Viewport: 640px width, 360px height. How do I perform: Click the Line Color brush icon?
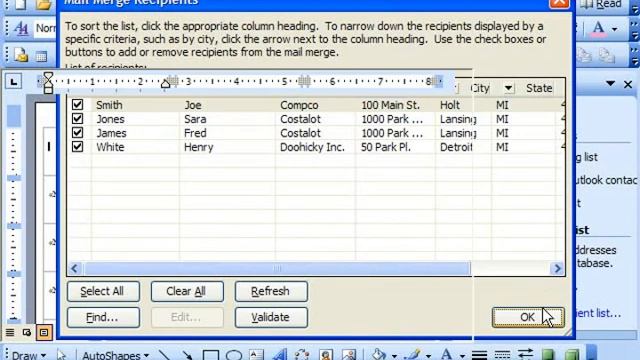(413, 355)
